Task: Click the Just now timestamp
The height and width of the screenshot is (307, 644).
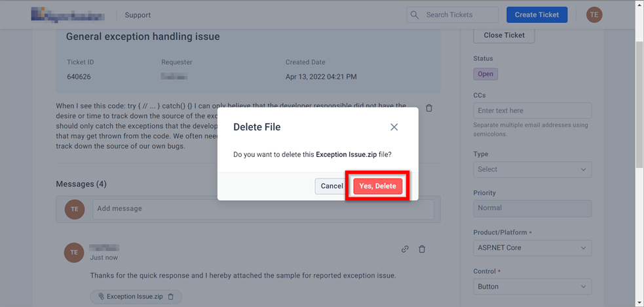Action: pos(104,258)
